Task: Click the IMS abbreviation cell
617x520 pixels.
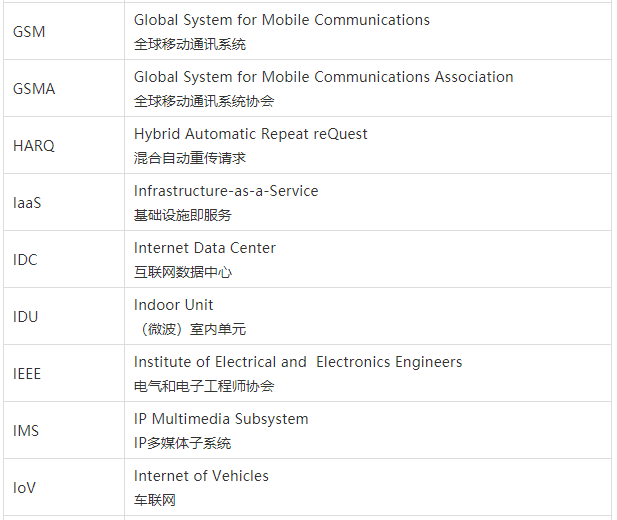Action: 26,431
